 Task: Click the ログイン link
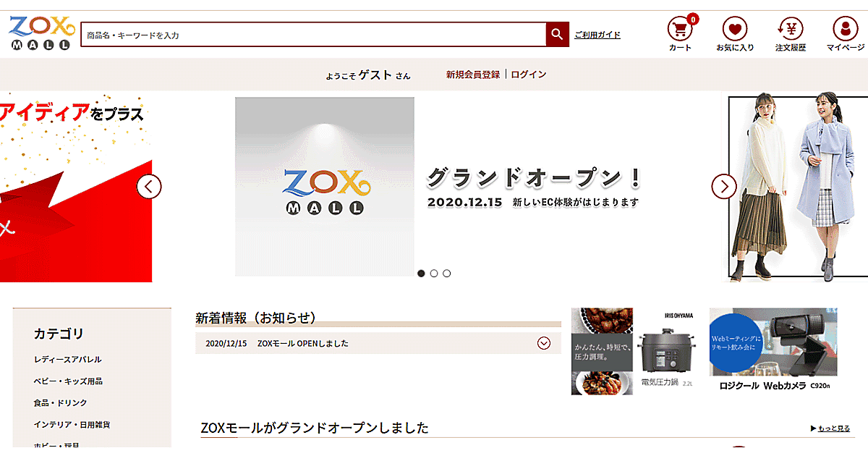(529, 75)
